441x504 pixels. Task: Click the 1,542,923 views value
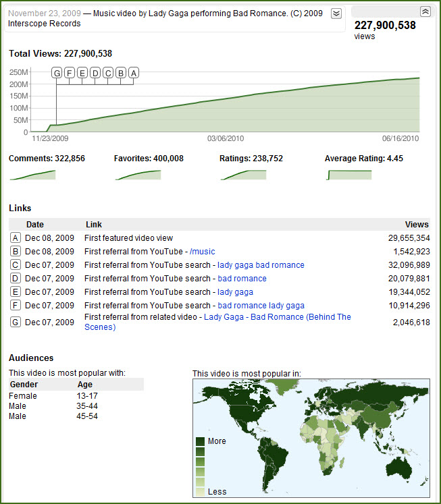(411, 252)
